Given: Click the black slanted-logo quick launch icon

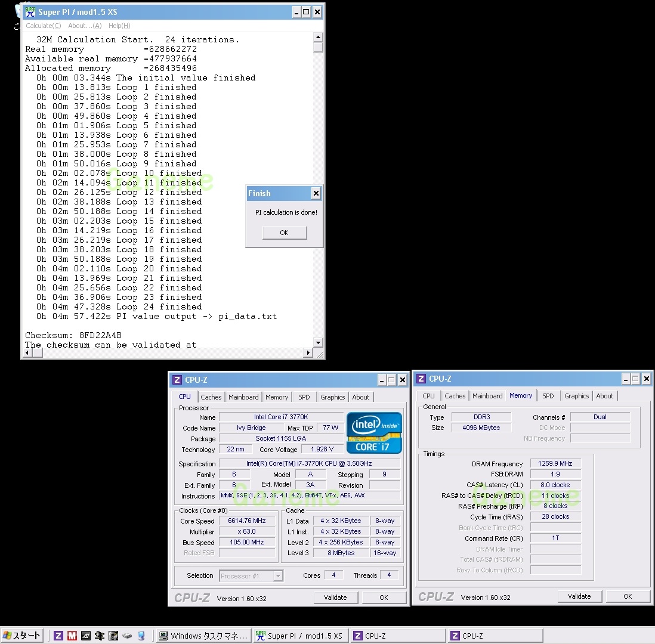Looking at the screenshot, I should point(86,636).
